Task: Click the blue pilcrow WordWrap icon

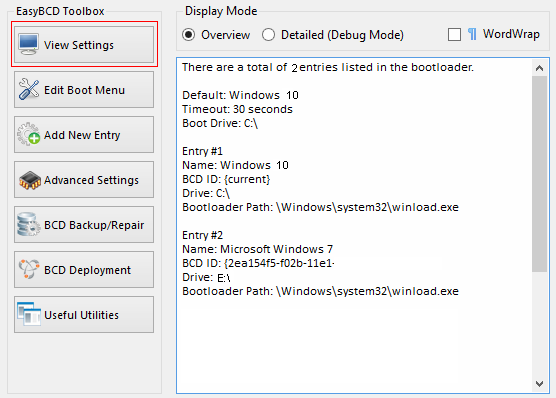Action: 472,34
